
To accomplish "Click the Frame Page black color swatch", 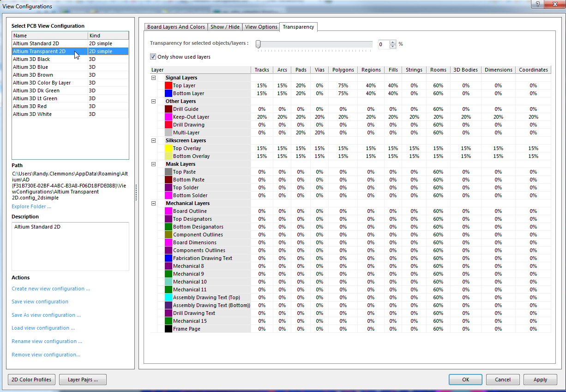I will (169, 329).
